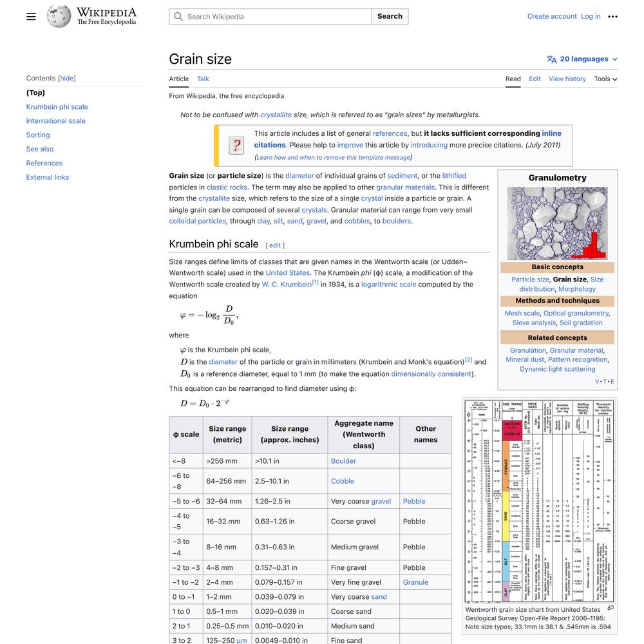Image resolution: width=644 pixels, height=644 pixels.
Task: Open the View history tab
Action: pyautogui.click(x=567, y=79)
